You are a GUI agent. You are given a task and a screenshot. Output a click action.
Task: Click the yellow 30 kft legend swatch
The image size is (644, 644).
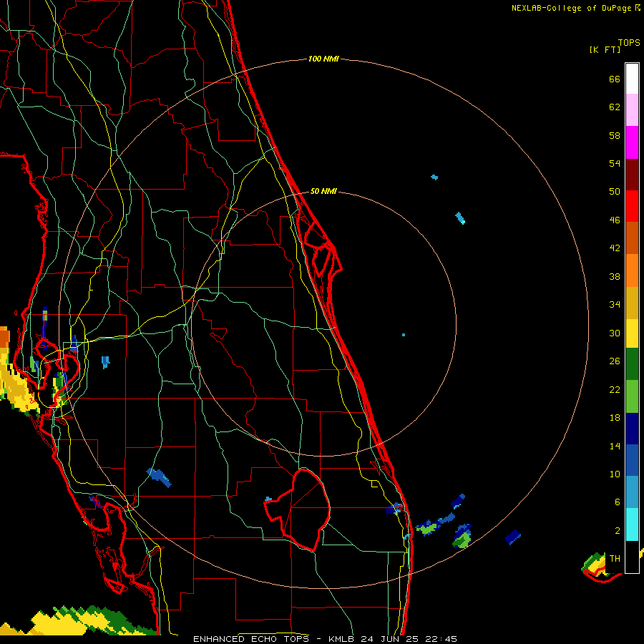tap(632, 333)
